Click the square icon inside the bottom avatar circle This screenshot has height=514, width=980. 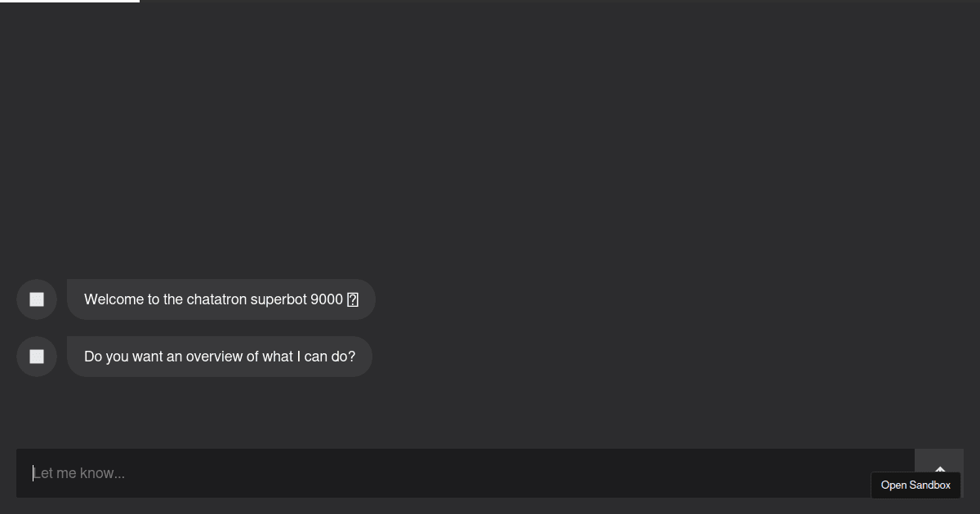(36, 356)
